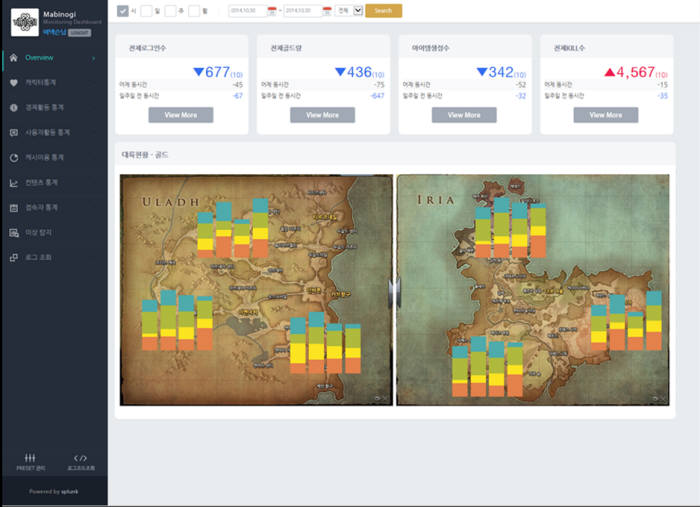Viewport: 700px width, 507px height.
Task: Click the home icon beside Overview
Action: 14,58
